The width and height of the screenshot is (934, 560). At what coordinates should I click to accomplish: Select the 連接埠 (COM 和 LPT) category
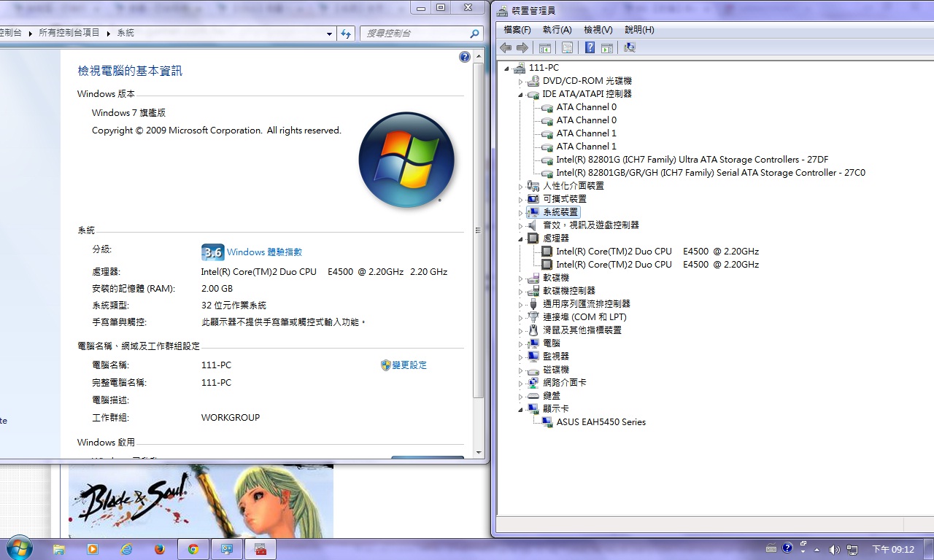[x=584, y=317]
